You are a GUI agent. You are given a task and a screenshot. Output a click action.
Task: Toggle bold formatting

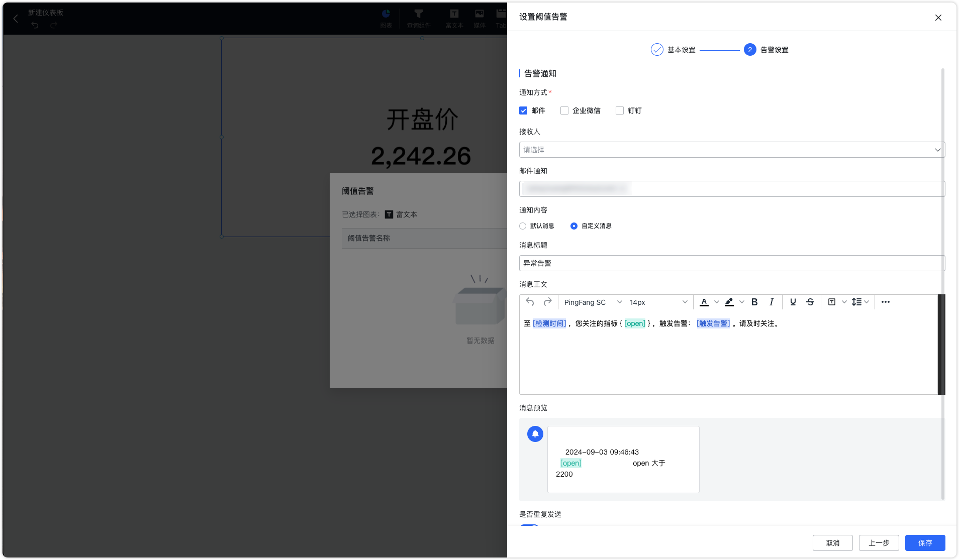click(x=754, y=302)
